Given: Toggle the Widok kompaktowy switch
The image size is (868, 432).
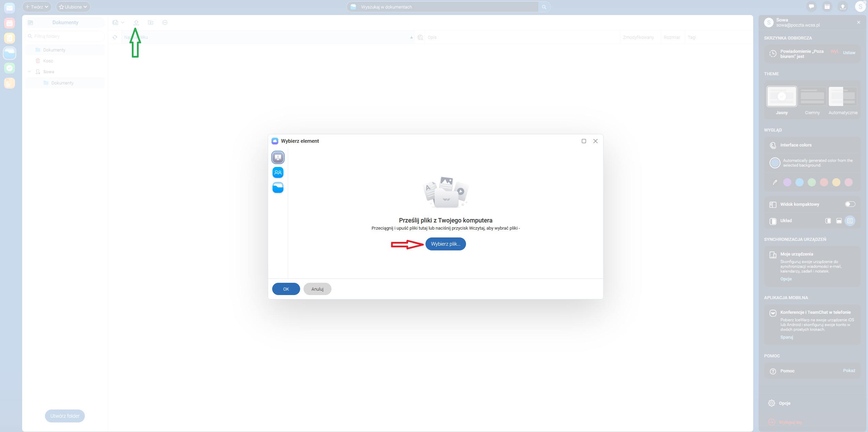Looking at the screenshot, I should click(x=850, y=204).
